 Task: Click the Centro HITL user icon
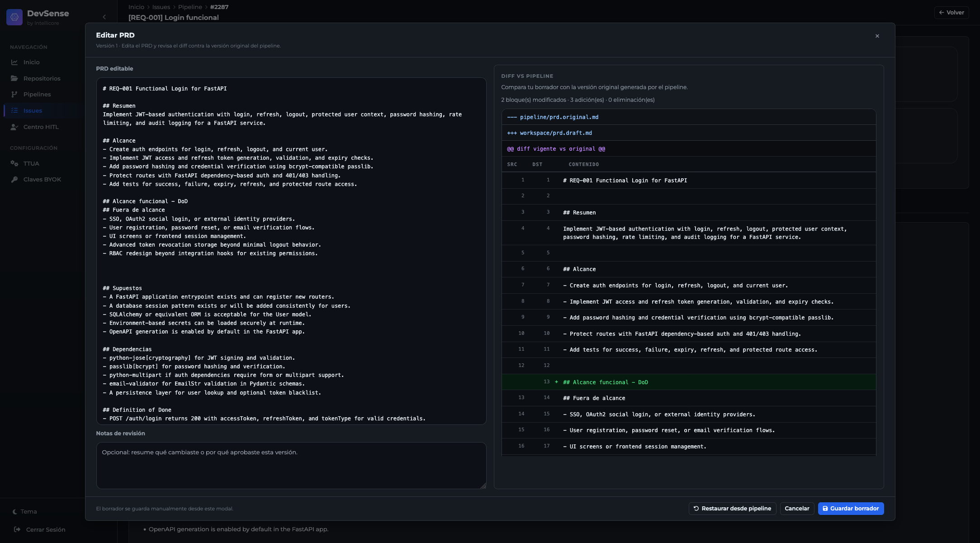14,127
